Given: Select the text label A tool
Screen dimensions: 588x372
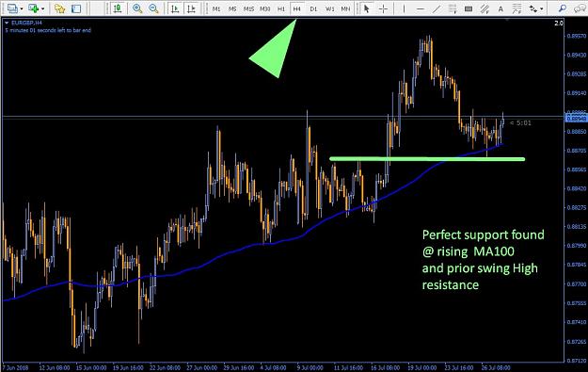Looking at the screenshot, I should (x=501, y=8).
